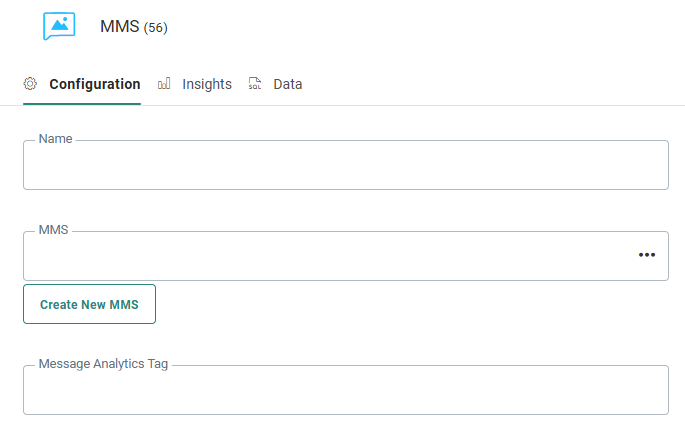The height and width of the screenshot is (431, 685).
Task: Click the Name field label
Action: pos(55,139)
